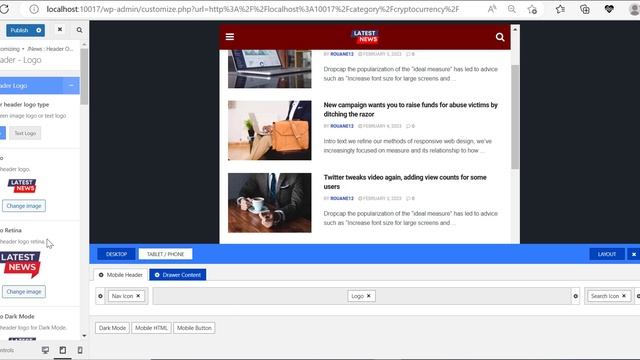Click the heart browser essentials icon

pos(609,9)
